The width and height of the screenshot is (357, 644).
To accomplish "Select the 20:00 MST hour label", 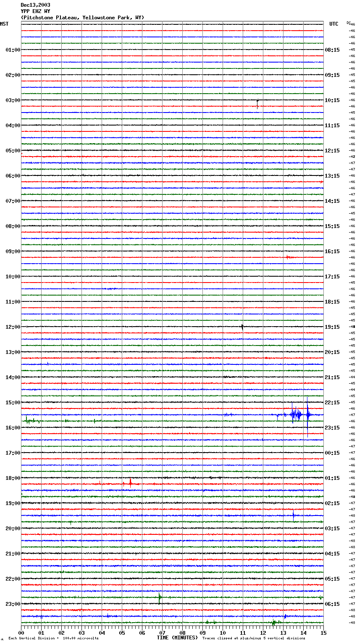I will pyautogui.click(x=13, y=529).
